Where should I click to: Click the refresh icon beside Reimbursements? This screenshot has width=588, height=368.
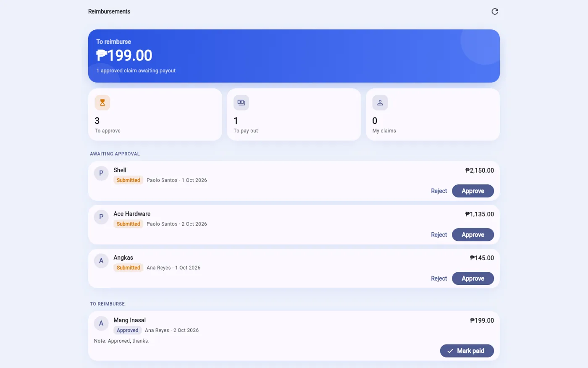(x=495, y=11)
